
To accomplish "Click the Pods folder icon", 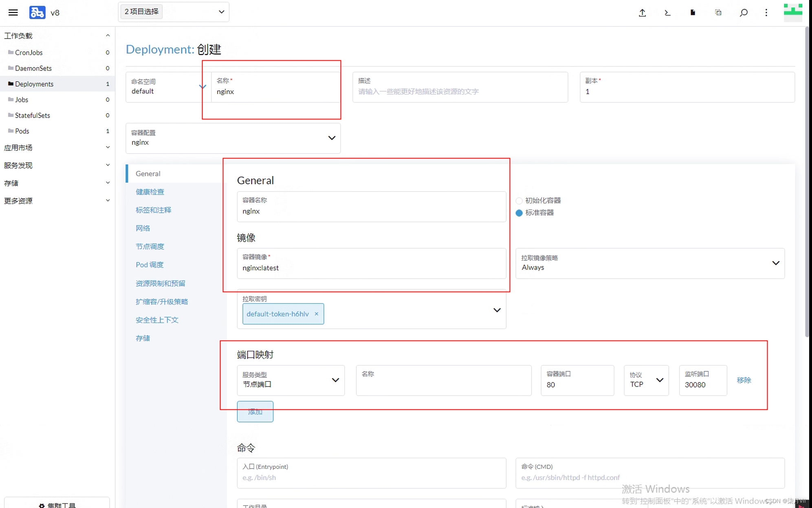I will (x=11, y=131).
